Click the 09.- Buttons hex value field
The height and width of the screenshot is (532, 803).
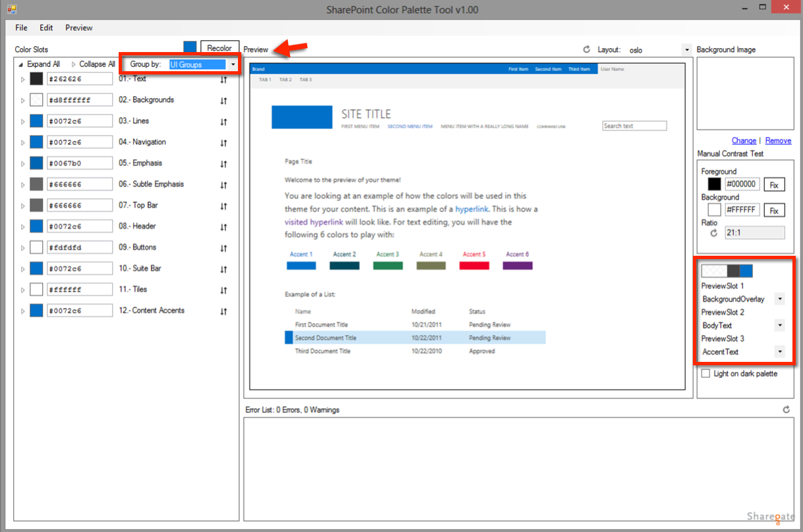[x=80, y=248]
